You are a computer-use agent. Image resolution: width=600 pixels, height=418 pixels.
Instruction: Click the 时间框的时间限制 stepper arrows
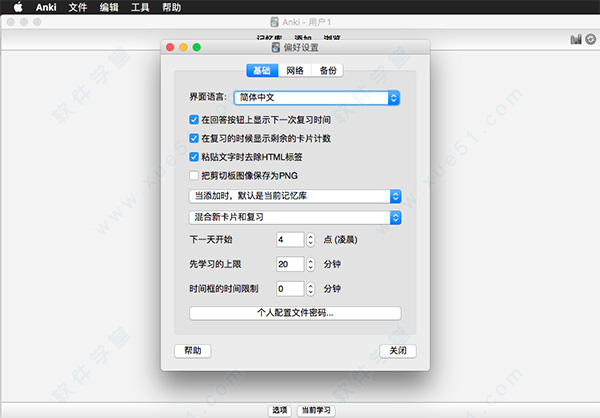coord(310,289)
